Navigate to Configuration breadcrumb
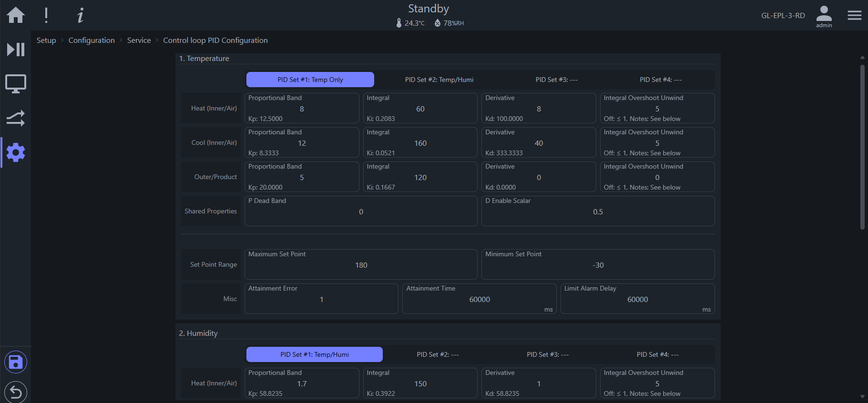868x403 pixels. coord(92,40)
